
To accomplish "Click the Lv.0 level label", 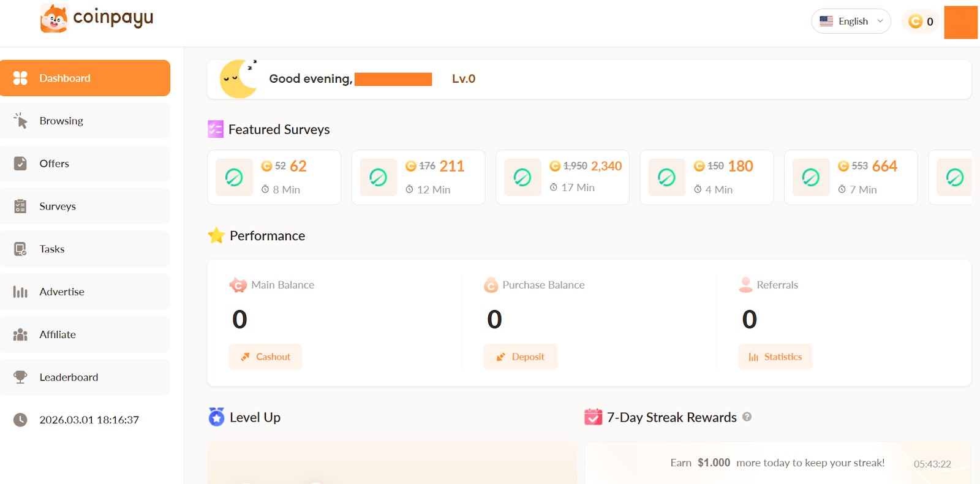I will coord(464,78).
